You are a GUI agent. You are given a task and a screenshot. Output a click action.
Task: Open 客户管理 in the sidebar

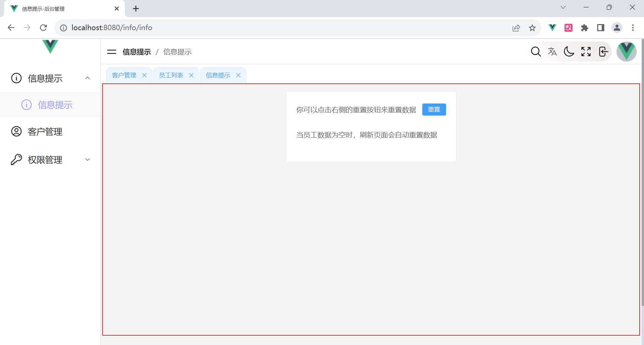click(50, 132)
